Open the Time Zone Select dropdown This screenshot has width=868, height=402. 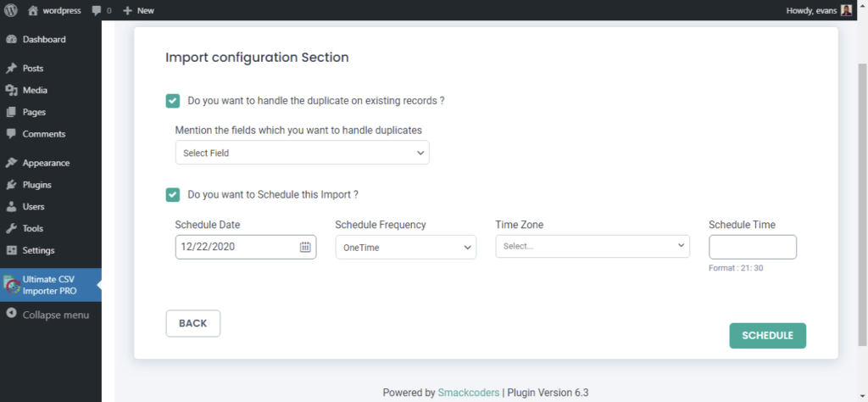pyautogui.click(x=593, y=247)
